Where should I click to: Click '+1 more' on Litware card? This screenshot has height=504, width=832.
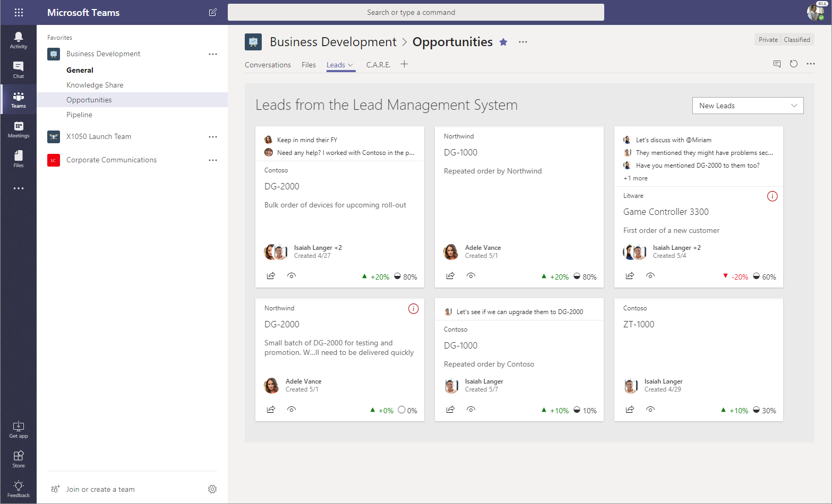click(x=636, y=178)
